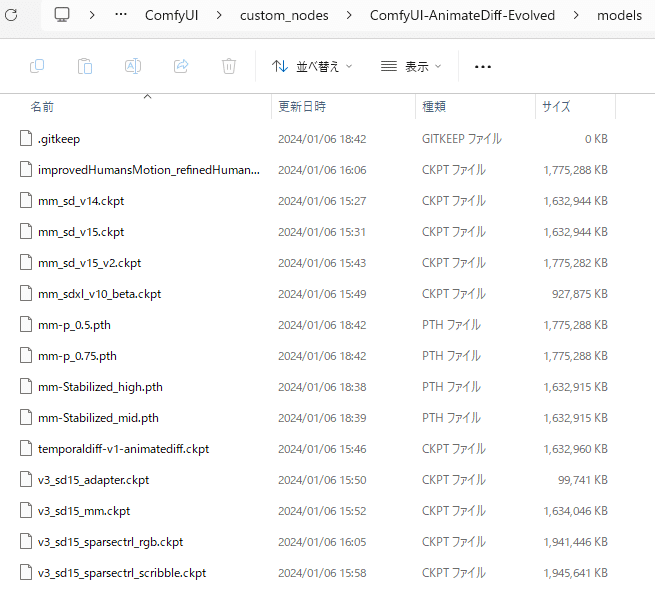Click file icon next to mm_sdxl_v10_beta.ckpt
The width and height of the screenshot is (655, 593).
click(x=26, y=293)
